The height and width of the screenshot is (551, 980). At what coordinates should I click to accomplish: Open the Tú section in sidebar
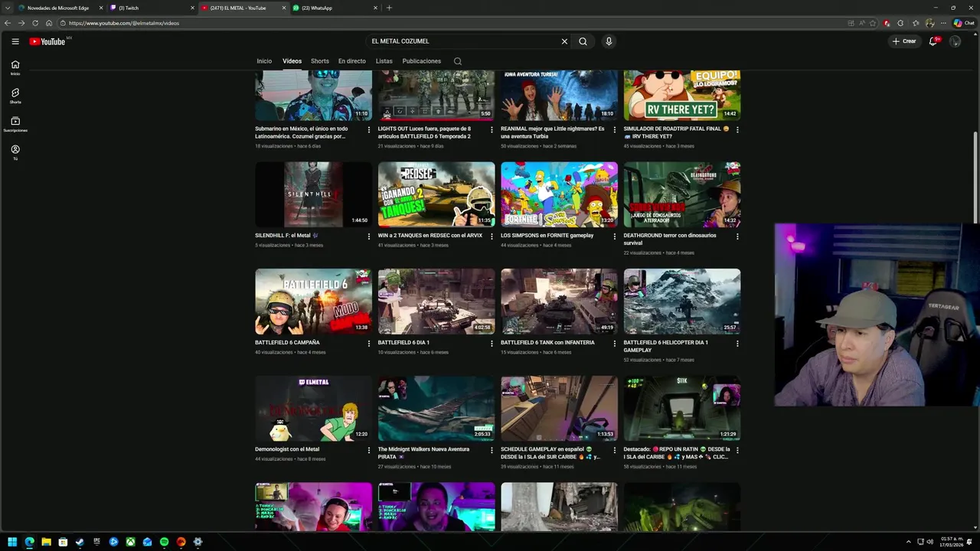click(15, 152)
